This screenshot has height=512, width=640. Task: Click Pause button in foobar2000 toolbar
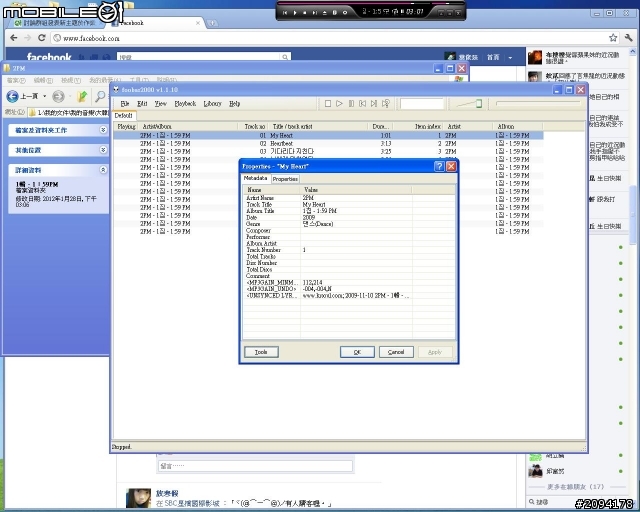point(351,104)
